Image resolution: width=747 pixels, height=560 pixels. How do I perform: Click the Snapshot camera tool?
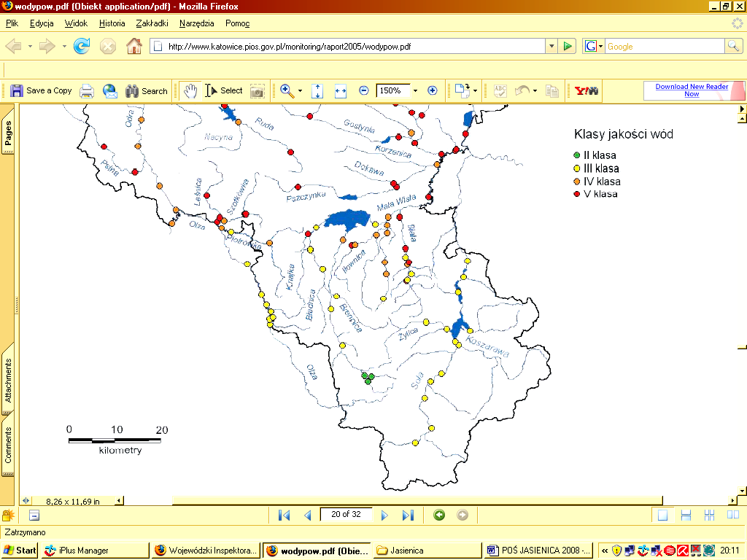coord(257,90)
